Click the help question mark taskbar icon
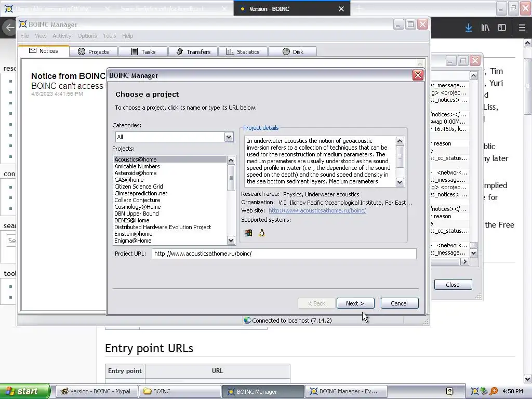The width and height of the screenshot is (532, 399). click(449, 391)
